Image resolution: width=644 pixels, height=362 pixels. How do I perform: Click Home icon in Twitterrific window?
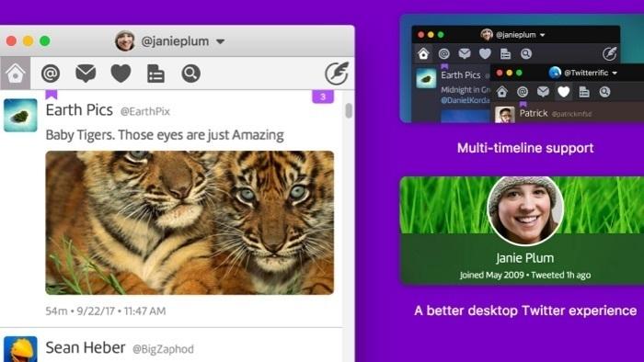click(x=502, y=92)
